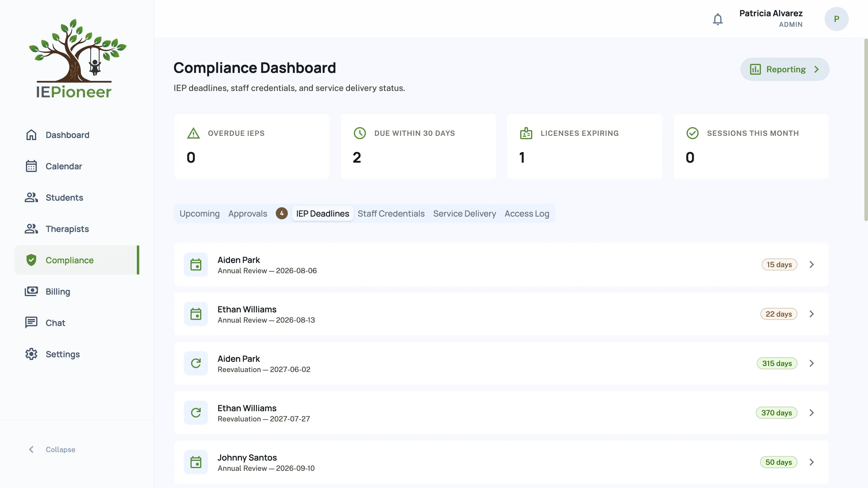Viewport: 868px width, 488px height.
Task: Open Students from the sidebar
Action: pyautogui.click(x=77, y=197)
